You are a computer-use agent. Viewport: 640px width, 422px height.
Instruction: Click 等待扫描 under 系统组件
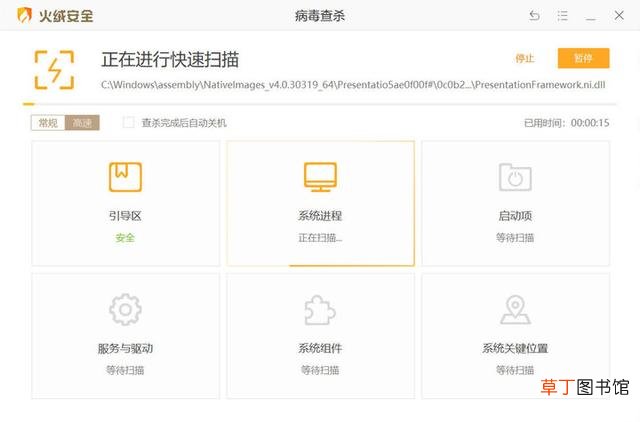tap(320, 370)
